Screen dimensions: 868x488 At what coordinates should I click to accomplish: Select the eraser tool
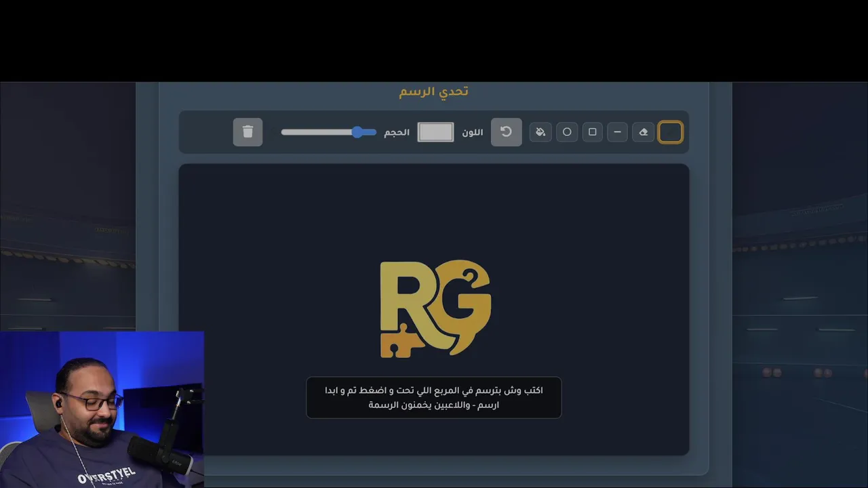[644, 132]
